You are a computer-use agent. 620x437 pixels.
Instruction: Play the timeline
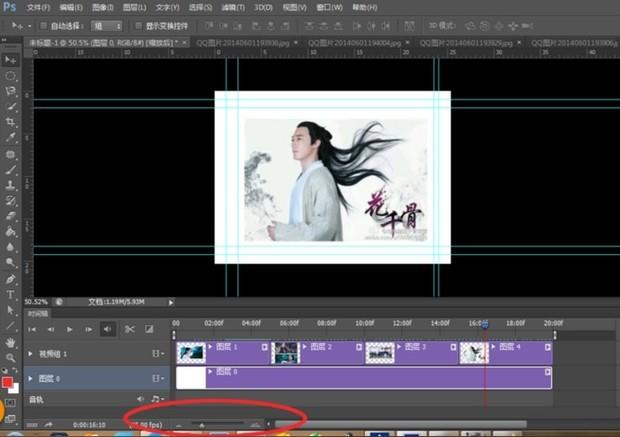tap(70, 329)
